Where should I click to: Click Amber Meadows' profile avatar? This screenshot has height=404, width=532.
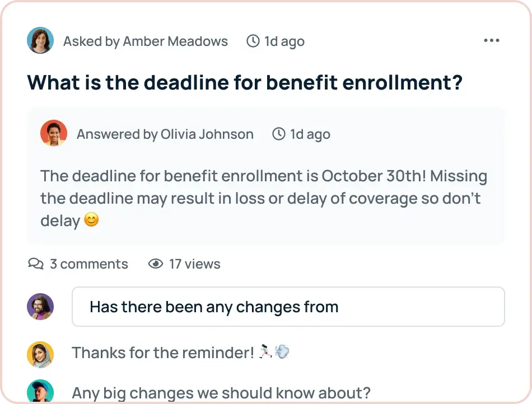(x=40, y=41)
